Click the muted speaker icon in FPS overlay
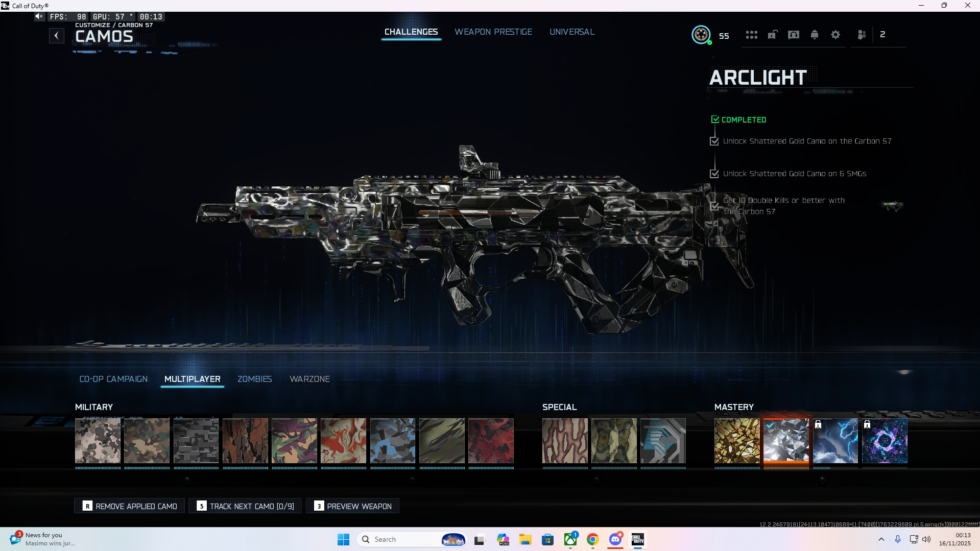 coord(39,16)
